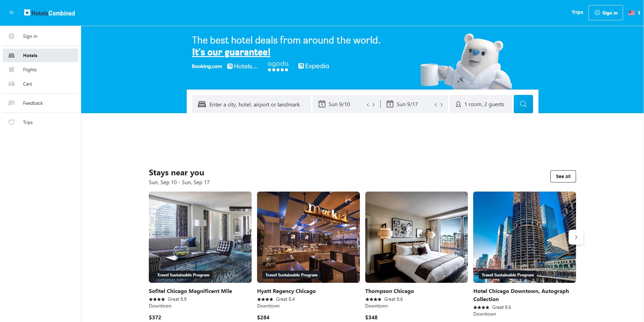Image resolution: width=644 pixels, height=322 pixels.
Task: Advance check-in date with next arrow
Action: pos(373,105)
